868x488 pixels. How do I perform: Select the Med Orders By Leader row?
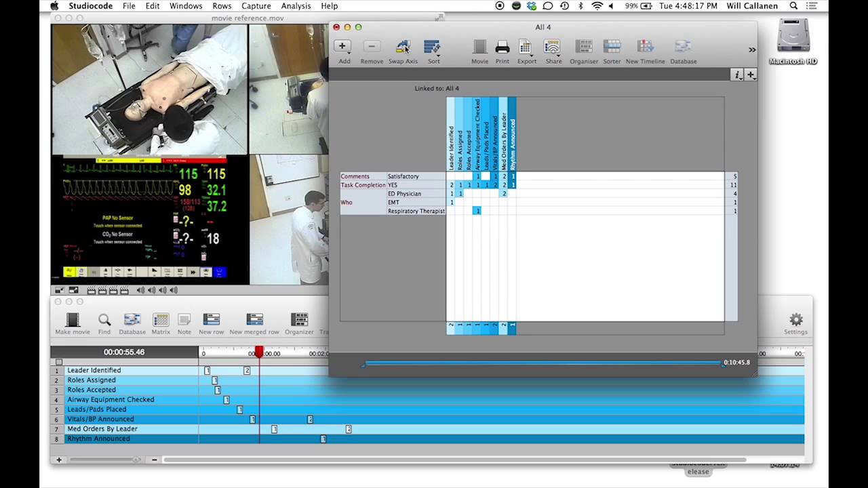tap(427, 429)
